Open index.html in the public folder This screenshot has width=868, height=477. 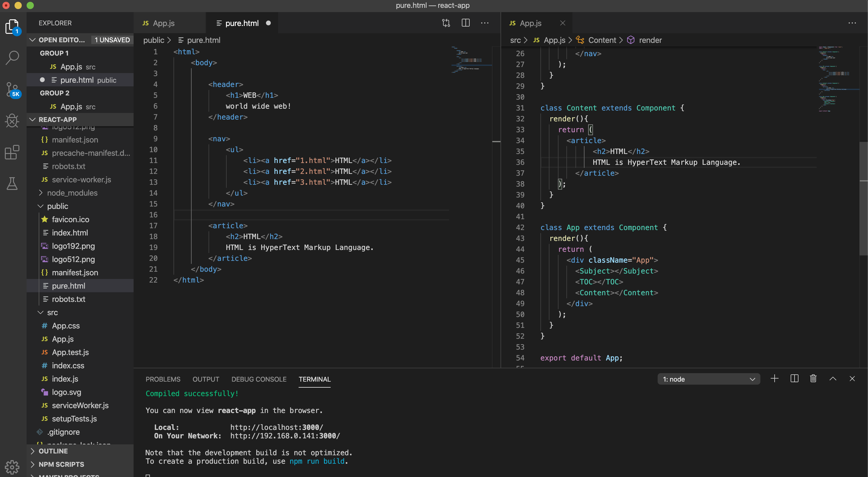coord(70,232)
